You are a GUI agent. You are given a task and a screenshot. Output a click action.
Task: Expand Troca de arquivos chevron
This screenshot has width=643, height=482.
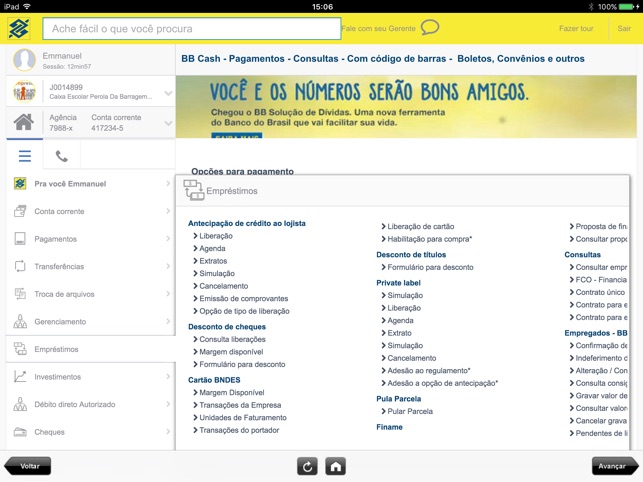168,294
